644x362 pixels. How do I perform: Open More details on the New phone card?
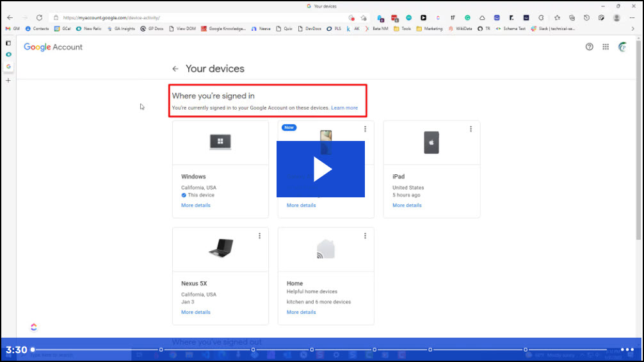click(x=301, y=205)
